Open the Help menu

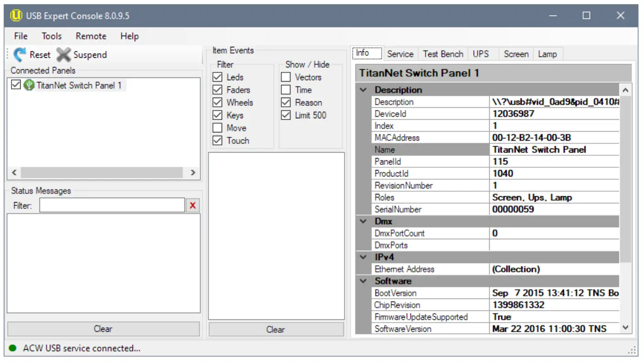[130, 36]
